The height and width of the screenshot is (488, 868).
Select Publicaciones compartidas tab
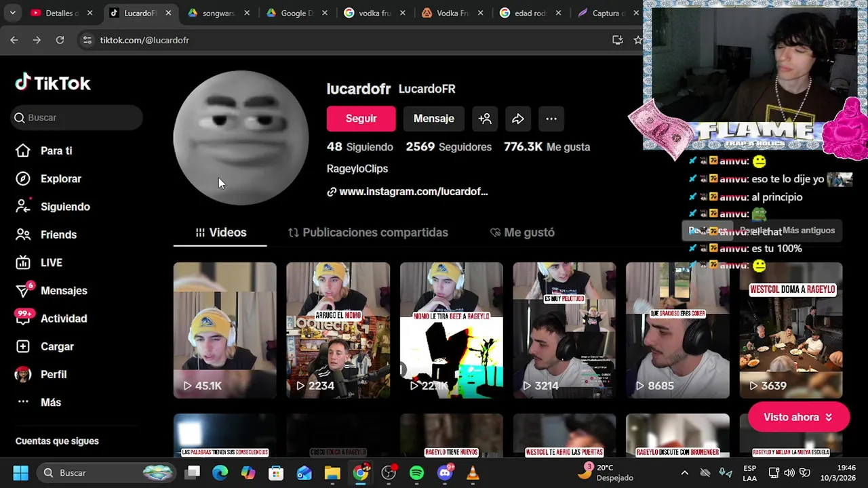tap(368, 232)
